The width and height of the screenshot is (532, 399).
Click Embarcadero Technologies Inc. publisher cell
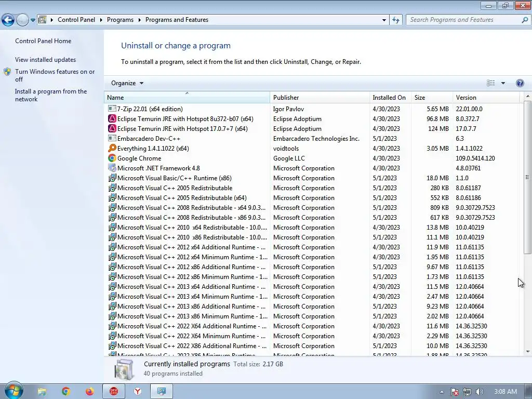(x=316, y=138)
